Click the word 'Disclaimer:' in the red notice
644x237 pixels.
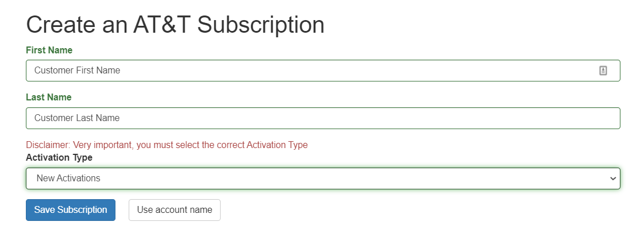click(x=48, y=145)
